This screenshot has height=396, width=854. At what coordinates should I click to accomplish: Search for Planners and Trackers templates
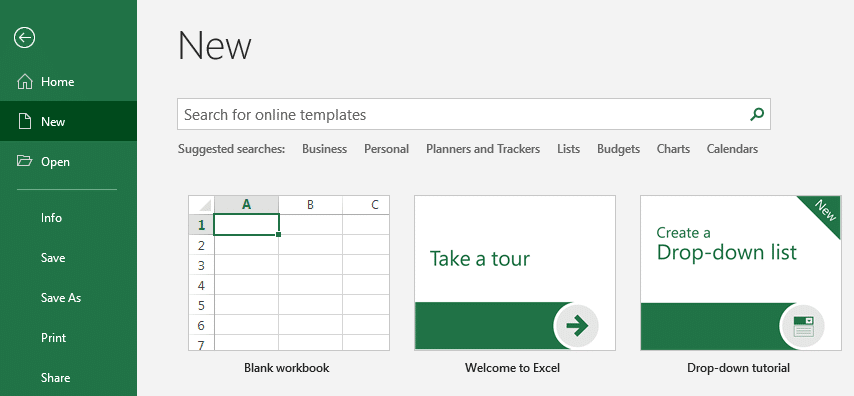[483, 149]
